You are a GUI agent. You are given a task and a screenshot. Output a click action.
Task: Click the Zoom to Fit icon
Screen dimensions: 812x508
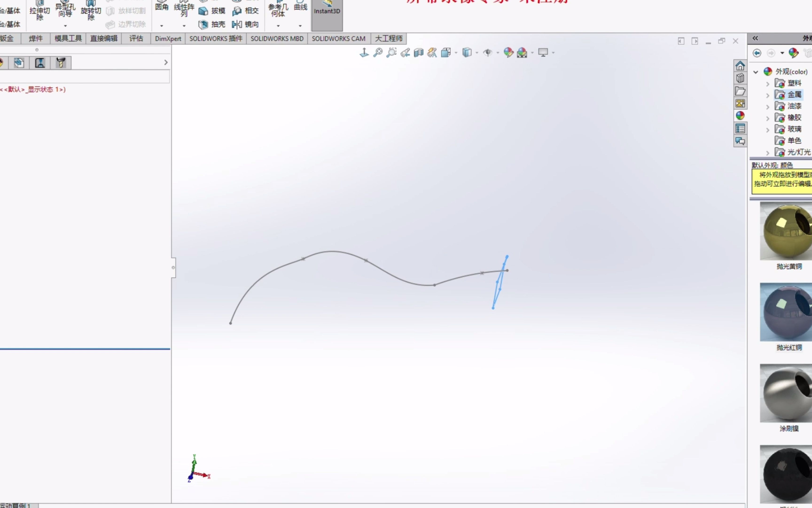378,52
